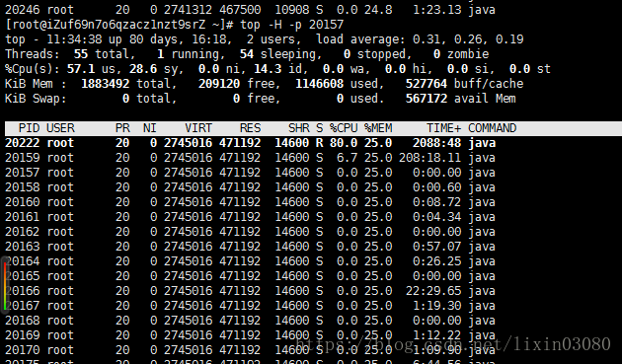Click the 0:57.07 time value
This screenshot has width=622, height=364.
pos(436,247)
